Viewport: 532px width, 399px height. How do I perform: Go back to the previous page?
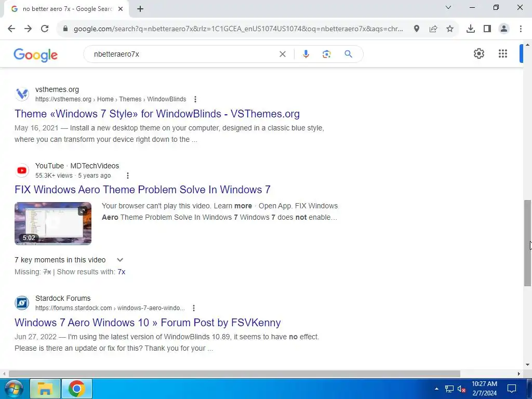11,29
